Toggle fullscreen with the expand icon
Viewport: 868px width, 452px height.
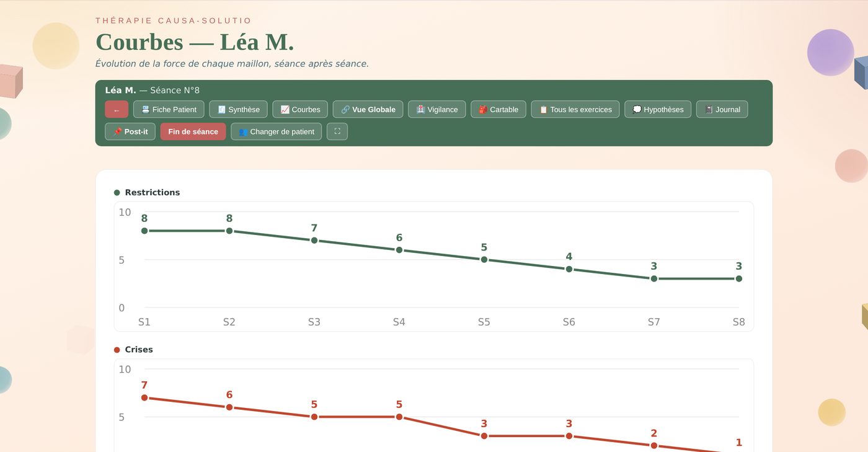tap(337, 131)
